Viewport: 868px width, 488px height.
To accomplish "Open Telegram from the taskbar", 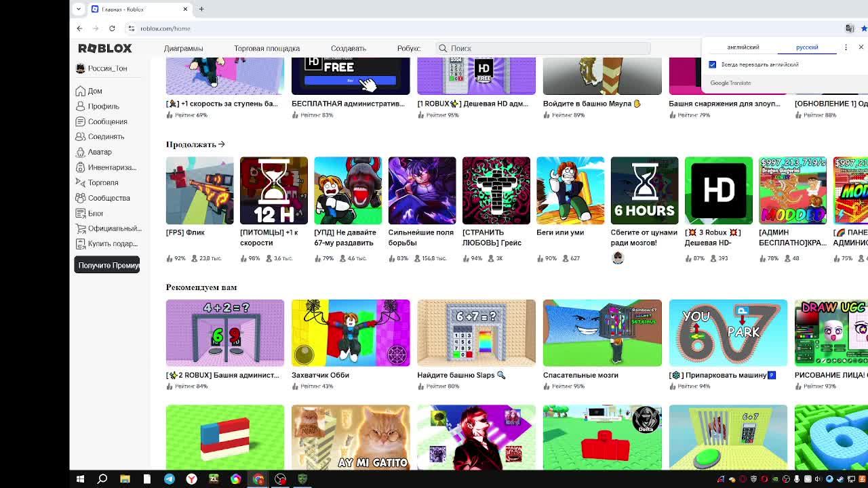I will [170, 479].
